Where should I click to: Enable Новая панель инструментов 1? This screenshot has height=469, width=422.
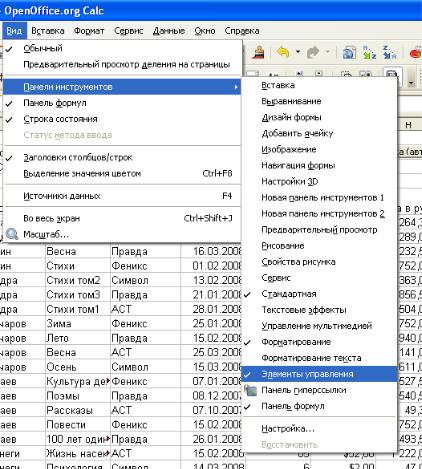[x=319, y=198]
